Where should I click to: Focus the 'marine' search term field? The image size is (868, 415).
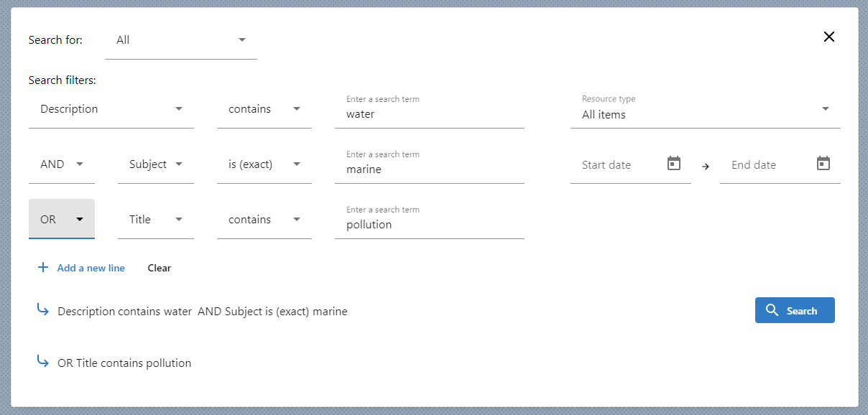coord(429,169)
